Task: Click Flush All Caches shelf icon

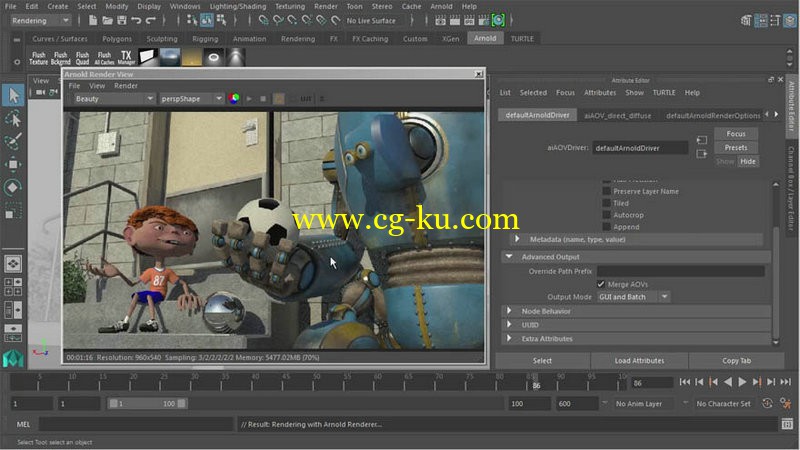Action: pyautogui.click(x=104, y=58)
